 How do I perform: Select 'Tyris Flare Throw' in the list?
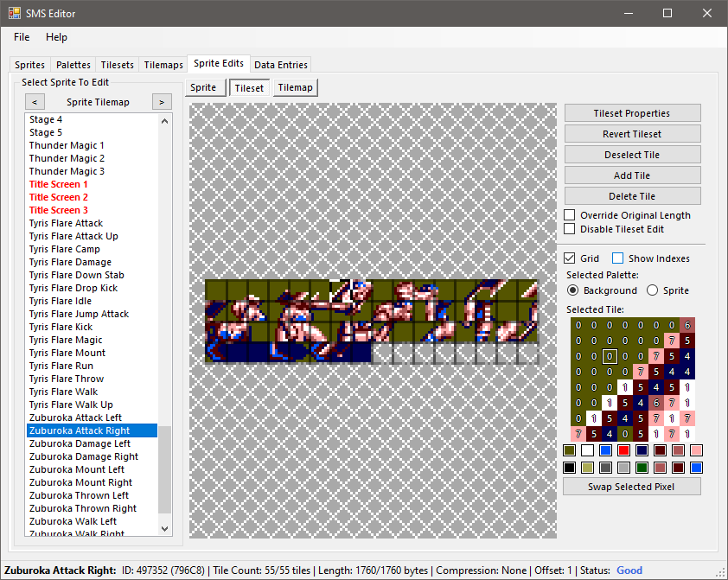coord(92,379)
